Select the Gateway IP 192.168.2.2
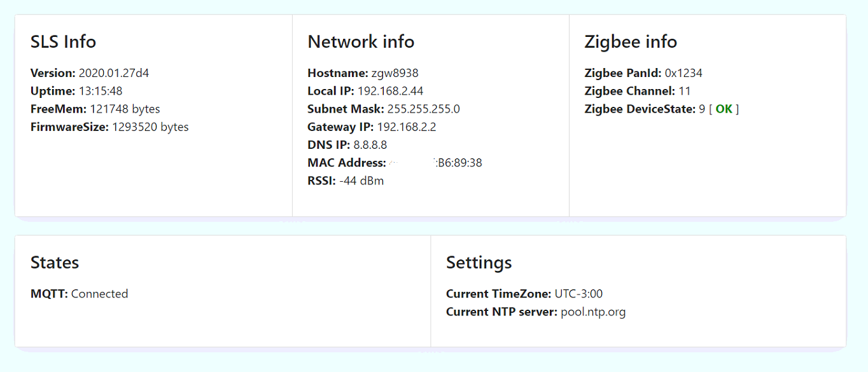This screenshot has height=372, width=868. coord(407,127)
